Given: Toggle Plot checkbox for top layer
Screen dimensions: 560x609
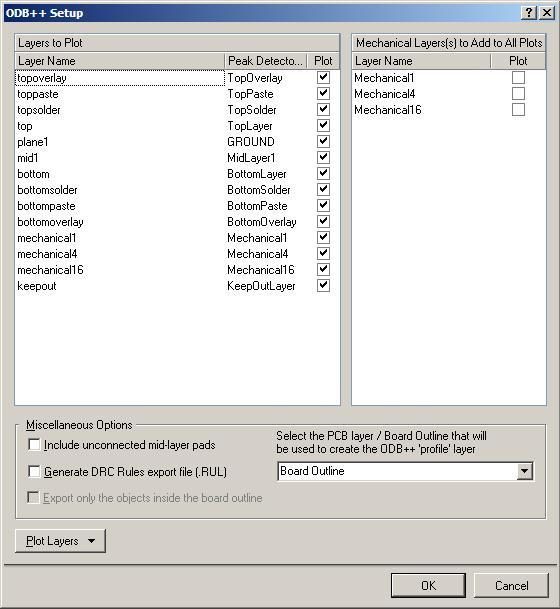Looking at the screenshot, I should 323,125.
